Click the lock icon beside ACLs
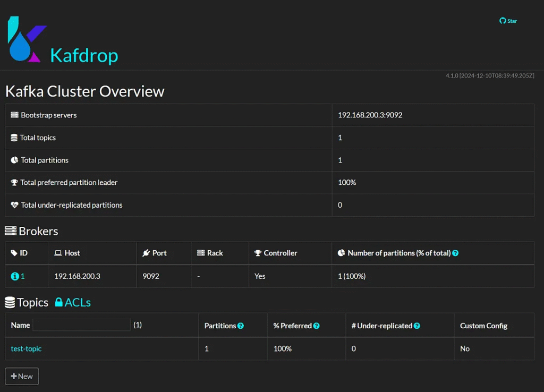The width and height of the screenshot is (544, 392). pos(58,302)
